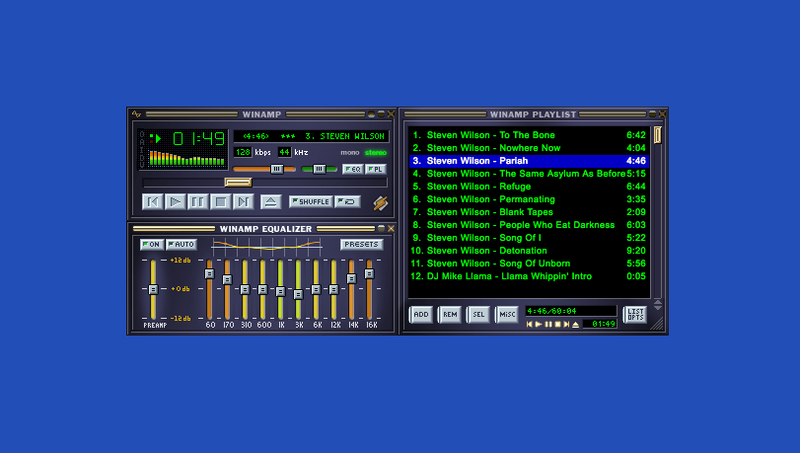Click the mini Pause button in playlist window
The image size is (800, 453).
click(x=548, y=324)
